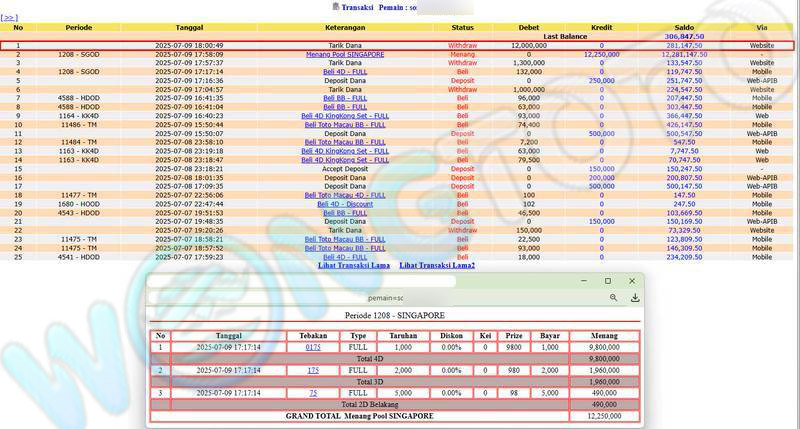Click the Transaksi page icon in header
Image resolution: width=800 pixels, height=429 pixels.
point(333,7)
